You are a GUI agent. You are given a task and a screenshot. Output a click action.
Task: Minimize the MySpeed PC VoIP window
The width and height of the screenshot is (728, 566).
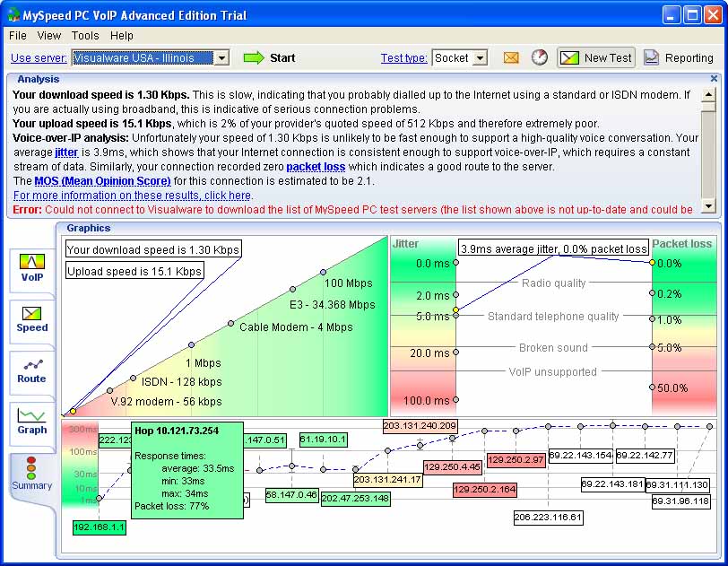tap(671, 15)
